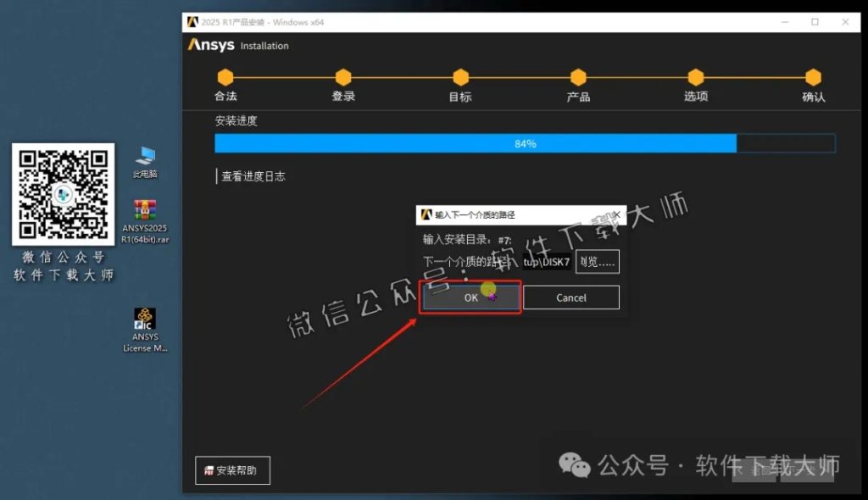The image size is (868, 500).
Task: Close the 输入下一个介质的路径 dialog
Action: point(616,214)
